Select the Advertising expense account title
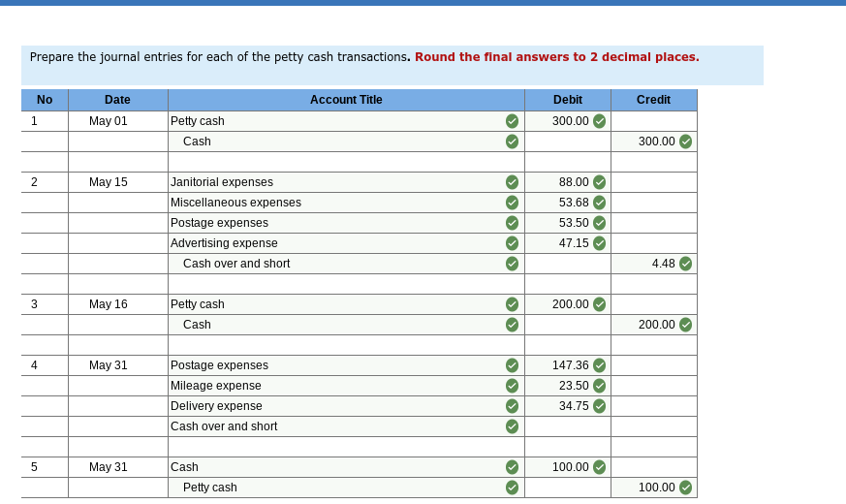 [224, 243]
